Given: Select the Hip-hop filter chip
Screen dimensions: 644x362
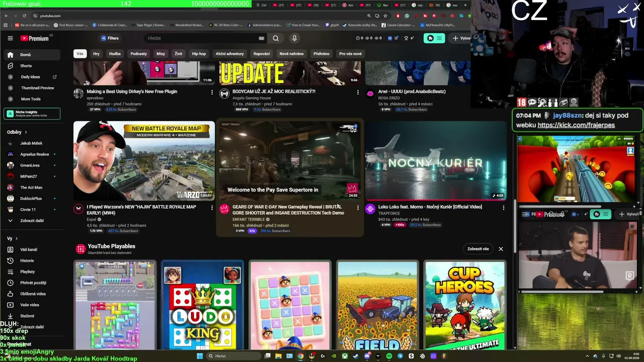Looking at the screenshot, I should pos(199,54).
